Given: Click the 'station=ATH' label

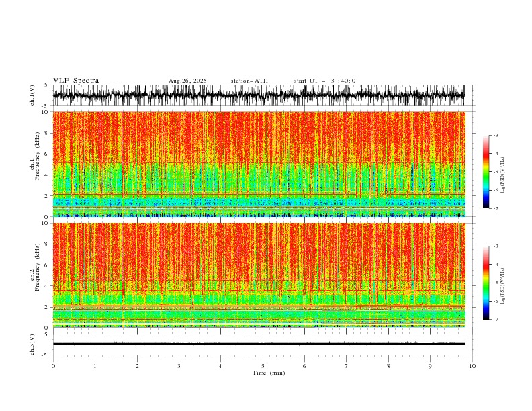Looking at the screenshot, I should (249, 81).
